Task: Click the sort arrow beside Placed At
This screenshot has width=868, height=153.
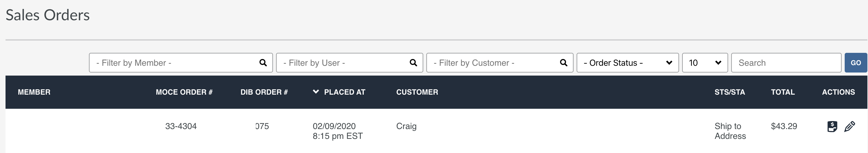Action: [316, 92]
